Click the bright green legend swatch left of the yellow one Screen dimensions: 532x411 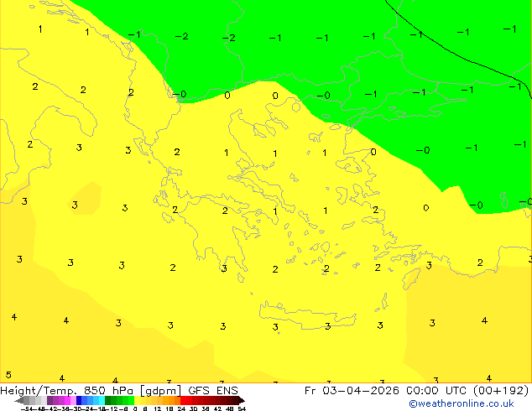(131, 400)
